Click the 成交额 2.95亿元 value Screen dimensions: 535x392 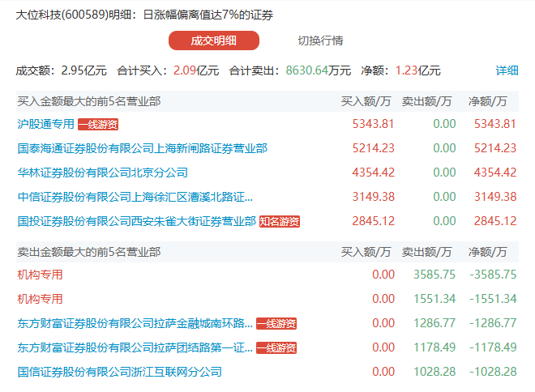pyautogui.click(x=84, y=70)
